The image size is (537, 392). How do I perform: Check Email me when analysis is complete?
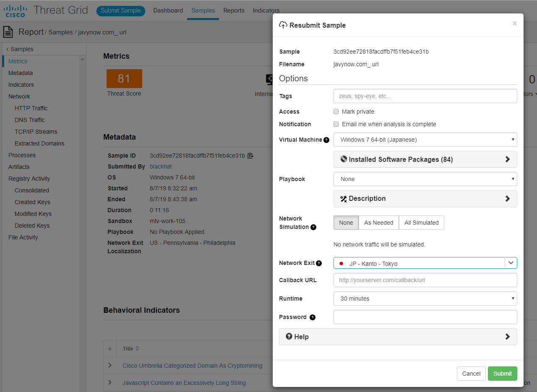[x=336, y=124]
